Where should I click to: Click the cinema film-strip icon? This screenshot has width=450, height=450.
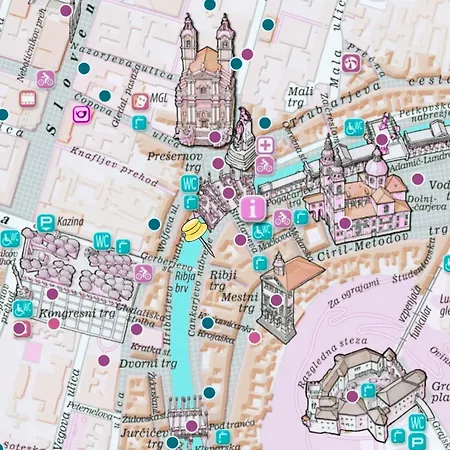(27, 99)
